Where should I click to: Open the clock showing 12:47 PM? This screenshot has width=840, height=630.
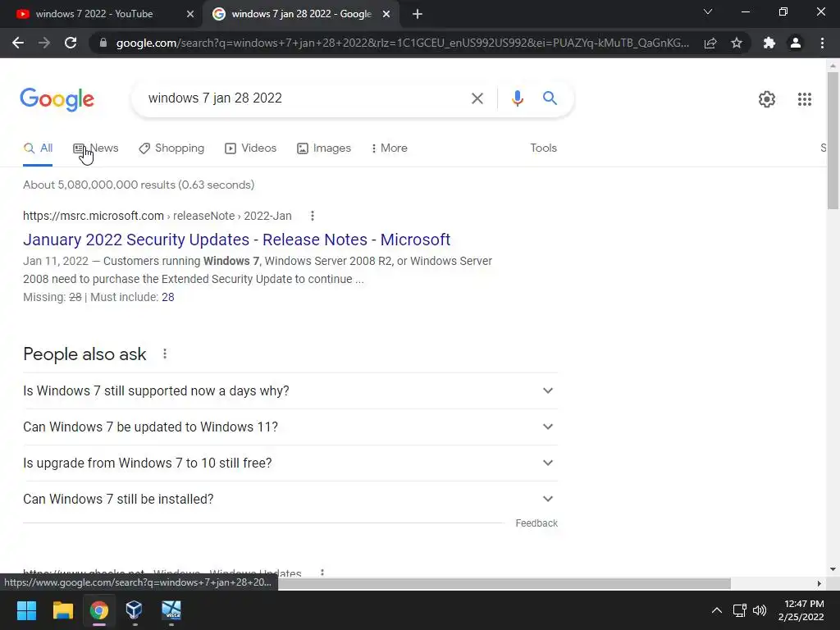pyautogui.click(x=801, y=610)
